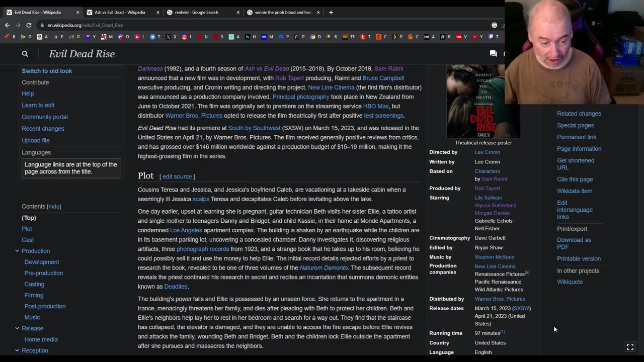
Task: Open the Telegram bookmark icon
Action: [x=152, y=37]
